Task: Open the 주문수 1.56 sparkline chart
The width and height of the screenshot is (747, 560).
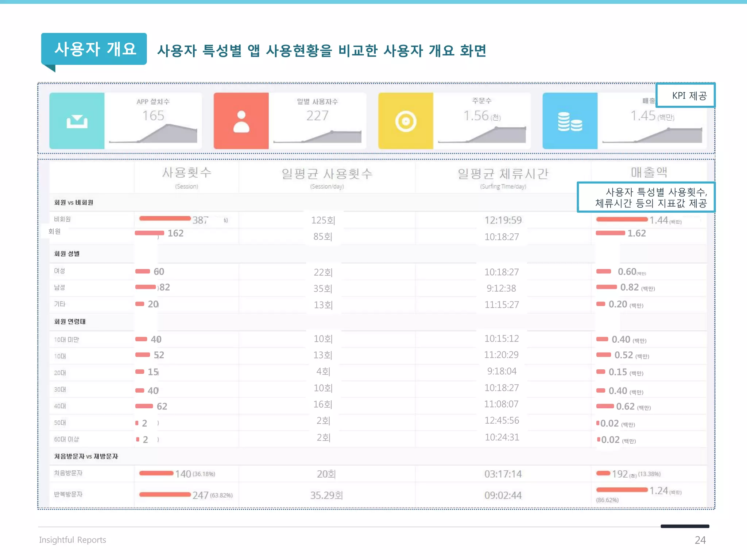Action: coord(482,135)
